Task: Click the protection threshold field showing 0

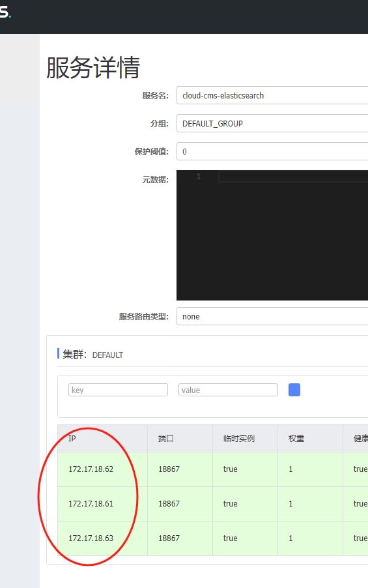Action: coord(272,151)
